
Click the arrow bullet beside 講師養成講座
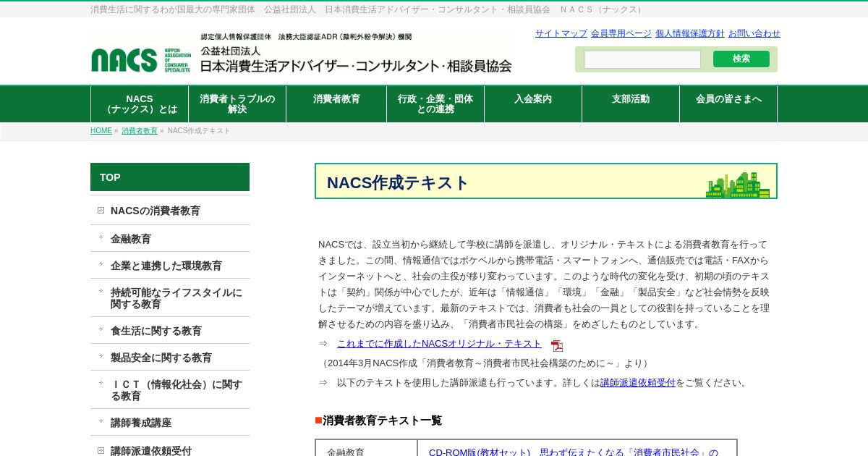click(x=101, y=421)
